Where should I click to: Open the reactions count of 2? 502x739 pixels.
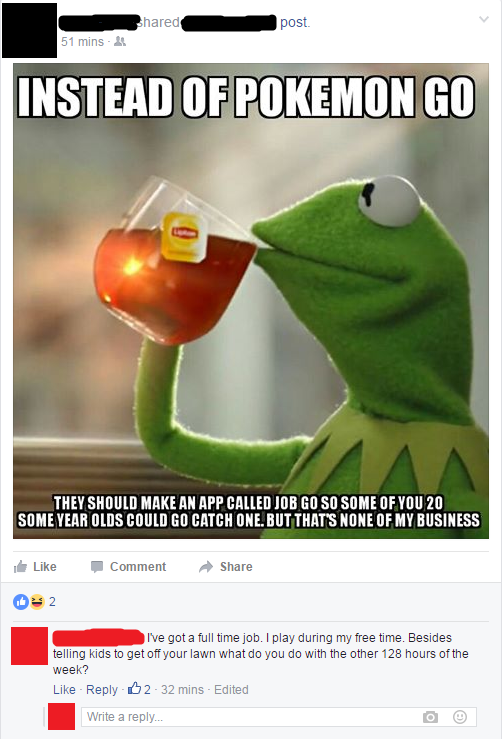[52, 602]
